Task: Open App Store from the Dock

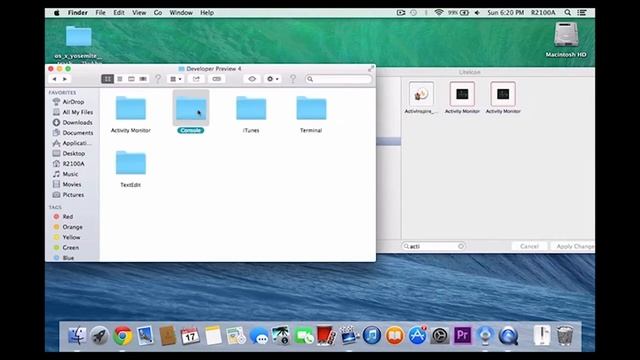Action: point(417,336)
